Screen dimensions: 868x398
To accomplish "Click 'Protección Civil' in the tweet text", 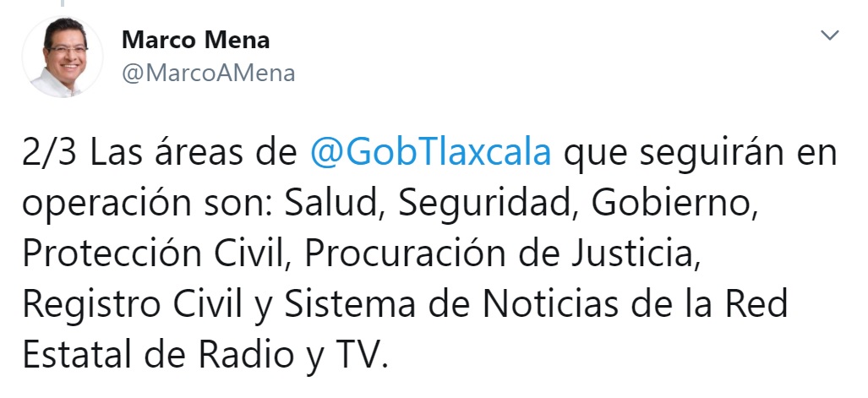I will coord(152,254).
